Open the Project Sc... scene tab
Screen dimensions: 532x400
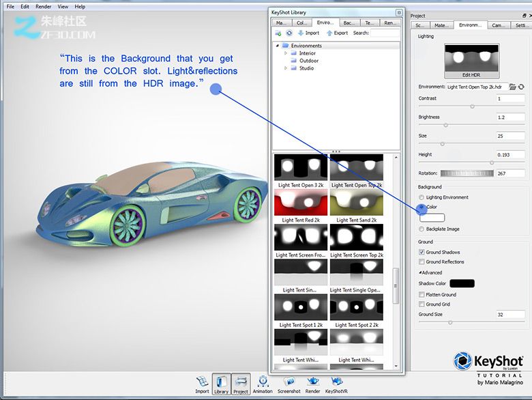420,25
